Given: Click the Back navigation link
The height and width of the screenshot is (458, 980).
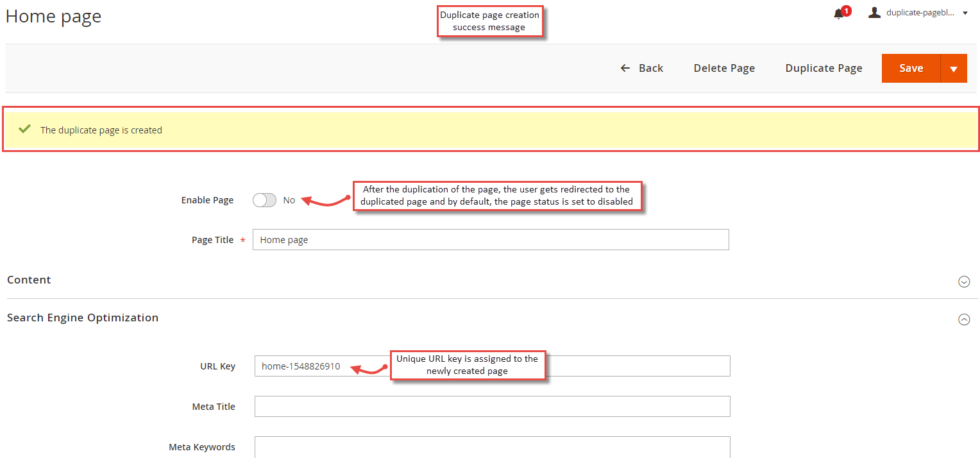Looking at the screenshot, I should click(x=650, y=68).
